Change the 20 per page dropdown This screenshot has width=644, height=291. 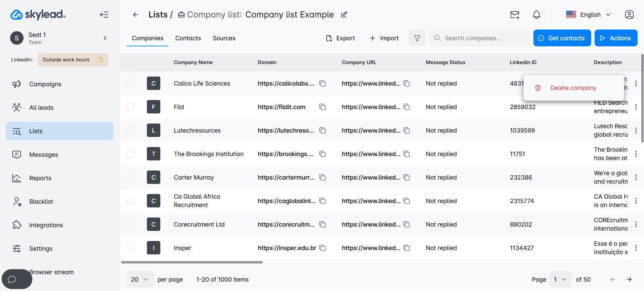tap(140, 279)
